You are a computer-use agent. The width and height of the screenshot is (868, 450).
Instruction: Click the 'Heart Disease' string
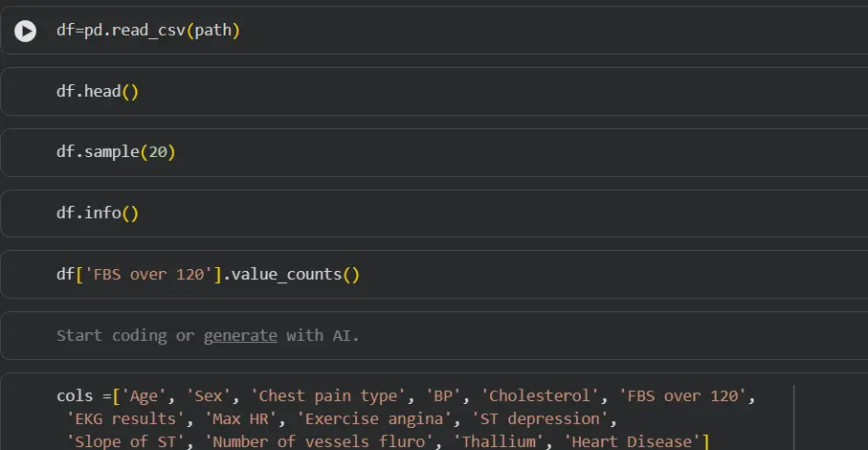pyautogui.click(x=633, y=441)
